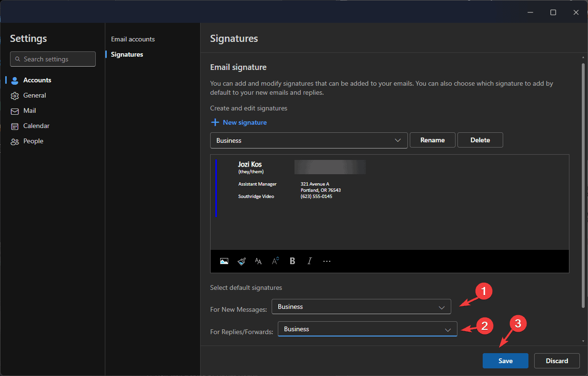Select People settings category
Viewport: 588px width, 376px height.
pyautogui.click(x=33, y=141)
